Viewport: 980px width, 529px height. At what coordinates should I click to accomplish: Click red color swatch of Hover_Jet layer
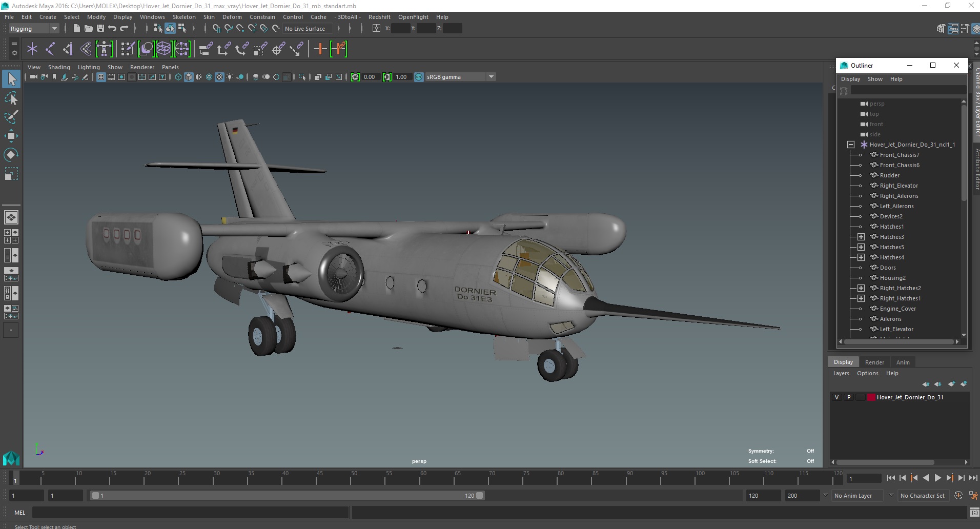click(x=871, y=397)
